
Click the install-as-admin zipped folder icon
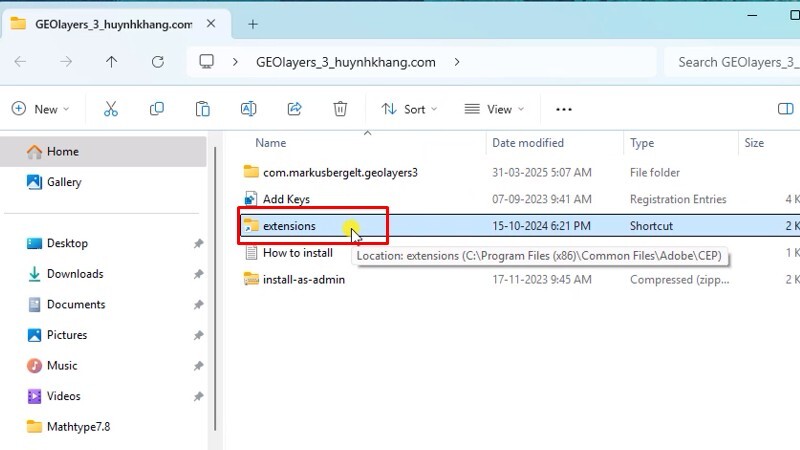(251, 279)
